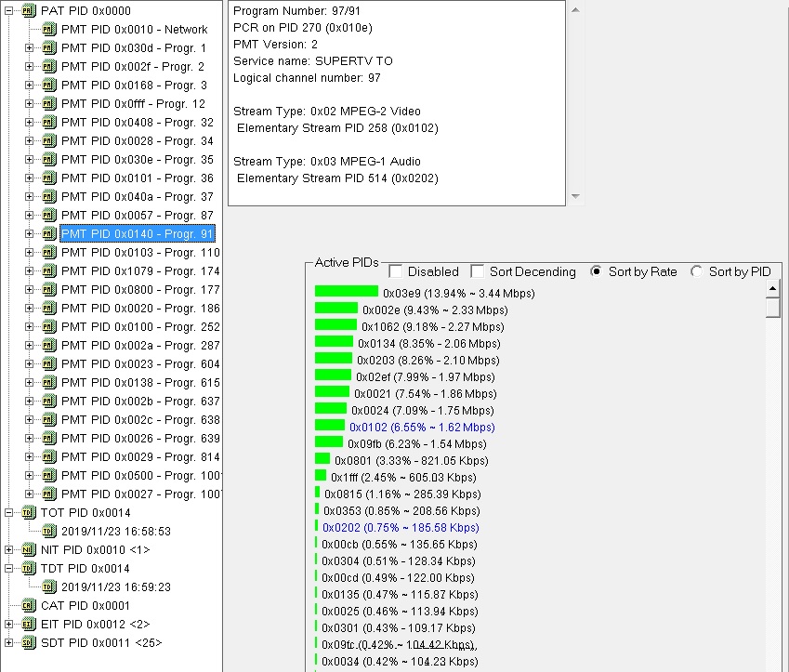Expand the EIT PID 0x0012 node
This screenshot has height=672, width=789.
pyautogui.click(x=8, y=625)
